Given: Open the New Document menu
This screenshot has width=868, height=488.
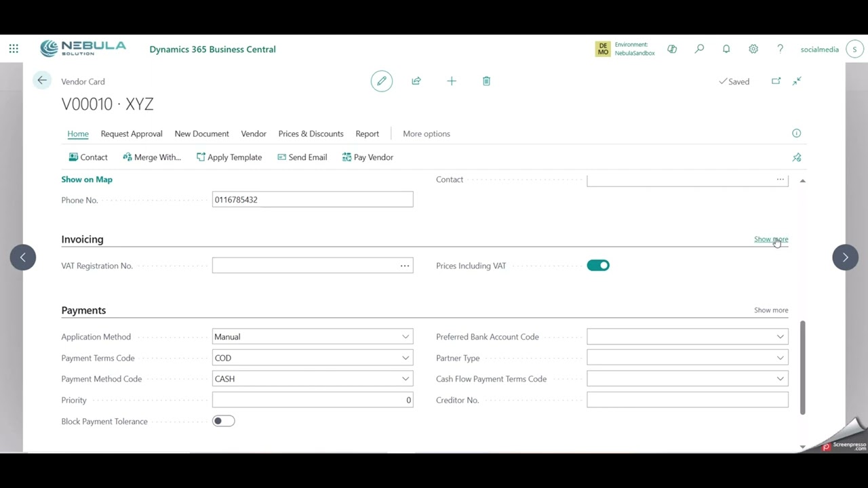Looking at the screenshot, I should tap(201, 134).
